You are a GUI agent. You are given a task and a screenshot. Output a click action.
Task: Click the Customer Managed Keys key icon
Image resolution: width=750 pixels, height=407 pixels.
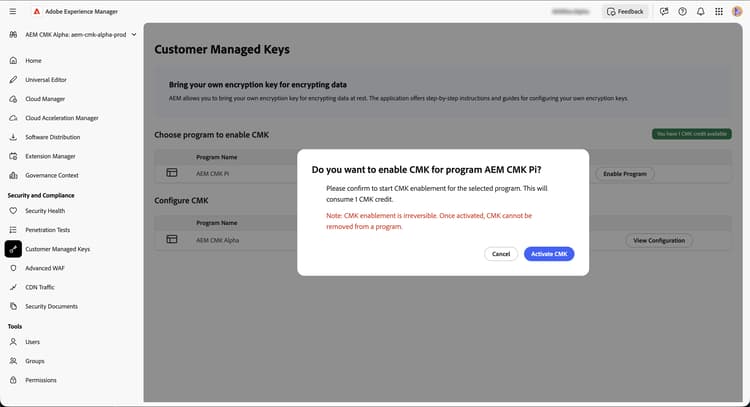click(13, 249)
